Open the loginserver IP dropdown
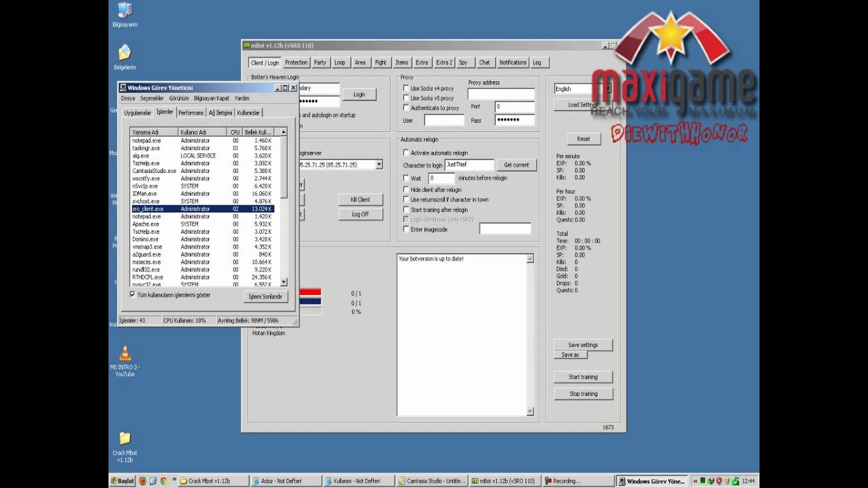This screenshot has width=868, height=488. tap(379, 165)
